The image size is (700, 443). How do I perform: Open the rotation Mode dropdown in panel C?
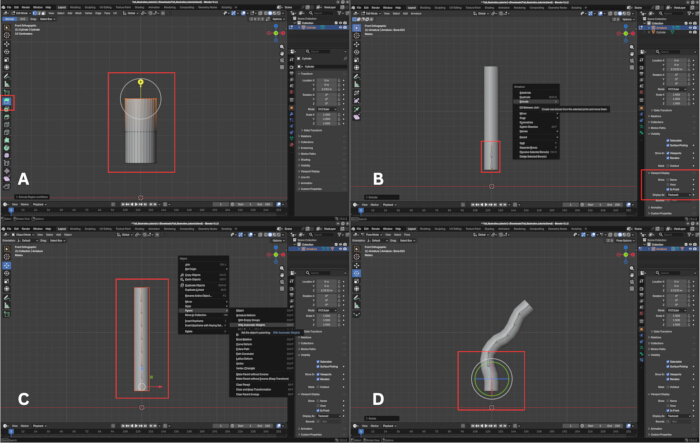[x=327, y=310]
